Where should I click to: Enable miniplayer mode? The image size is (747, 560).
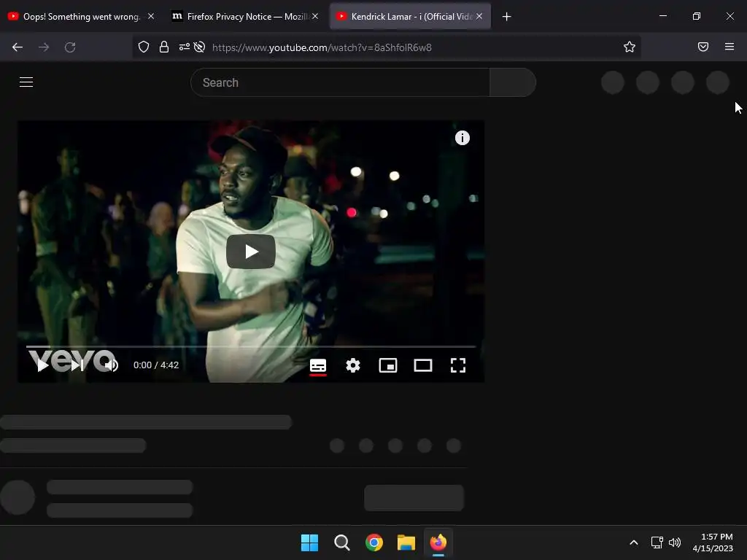pyautogui.click(x=388, y=366)
